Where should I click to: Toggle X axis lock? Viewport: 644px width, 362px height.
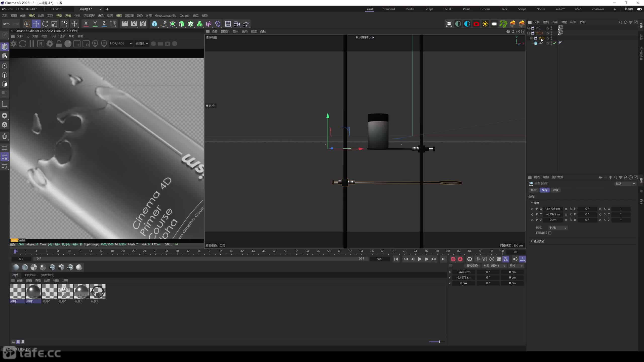(x=86, y=24)
